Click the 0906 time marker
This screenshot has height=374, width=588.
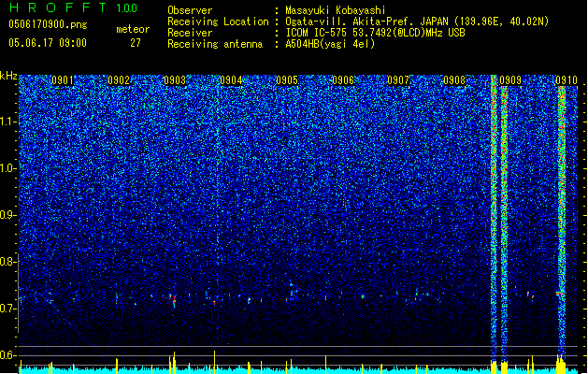click(x=343, y=80)
